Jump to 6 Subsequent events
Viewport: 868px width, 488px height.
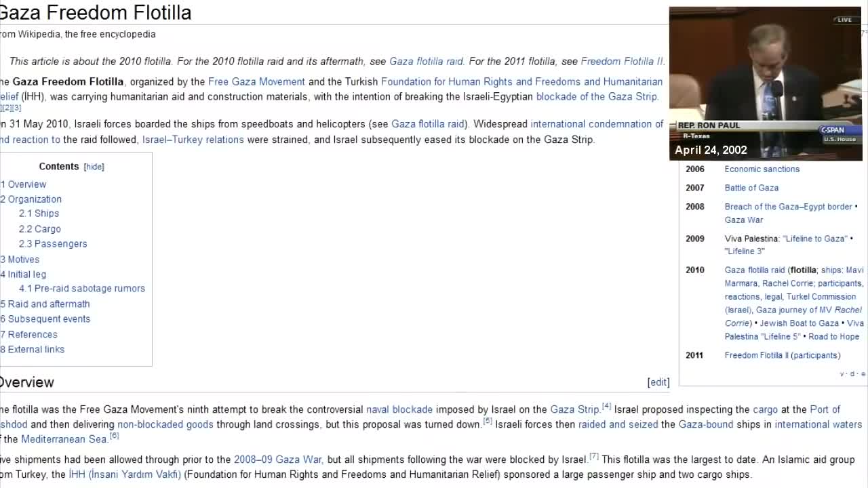click(45, 319)
